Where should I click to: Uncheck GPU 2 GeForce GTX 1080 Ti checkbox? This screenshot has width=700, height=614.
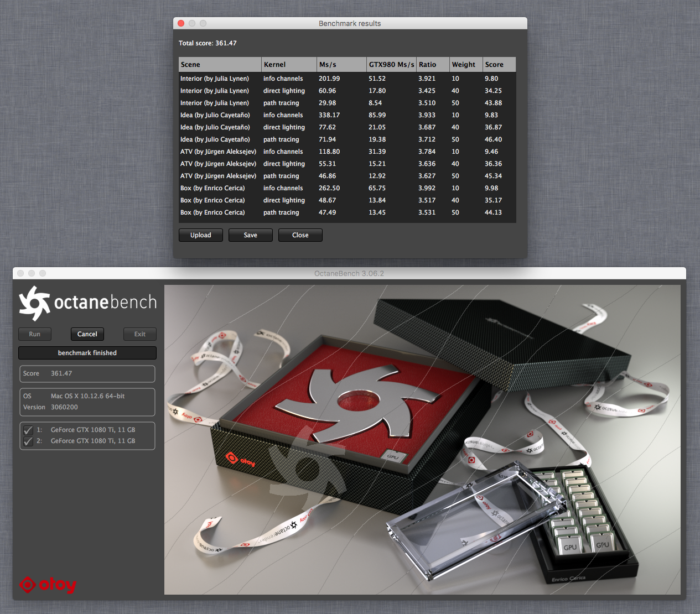coord(28,441)
